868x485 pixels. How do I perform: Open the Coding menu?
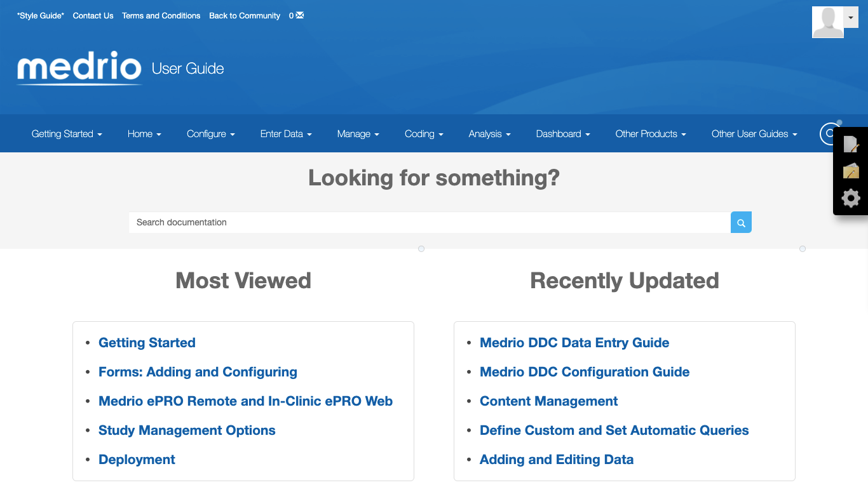424,134
